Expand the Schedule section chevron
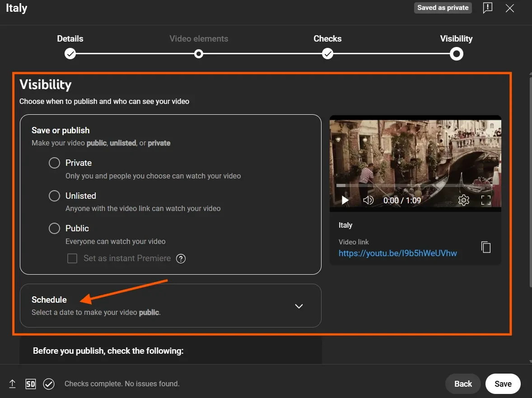Screen dimensions: 532x398 pos(299,306)
